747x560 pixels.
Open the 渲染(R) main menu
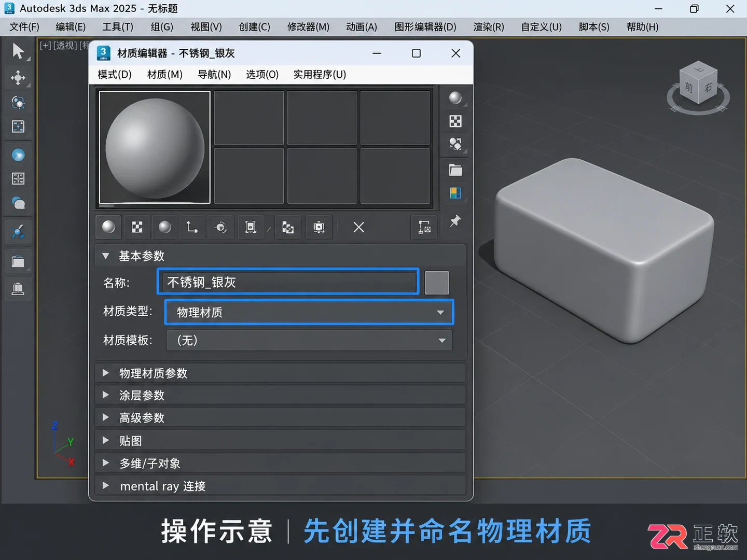489,27
